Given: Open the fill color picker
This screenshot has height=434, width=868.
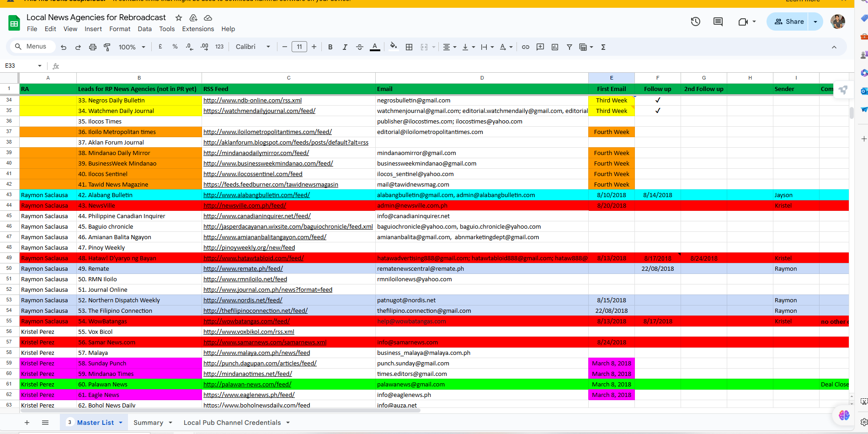Looking at the screenshot, I should [394, 47].
